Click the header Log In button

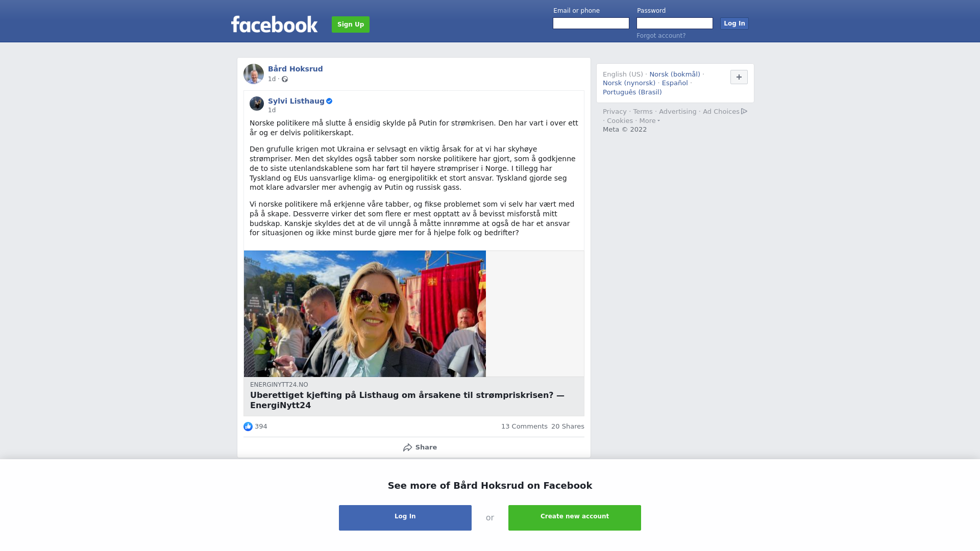734,23
